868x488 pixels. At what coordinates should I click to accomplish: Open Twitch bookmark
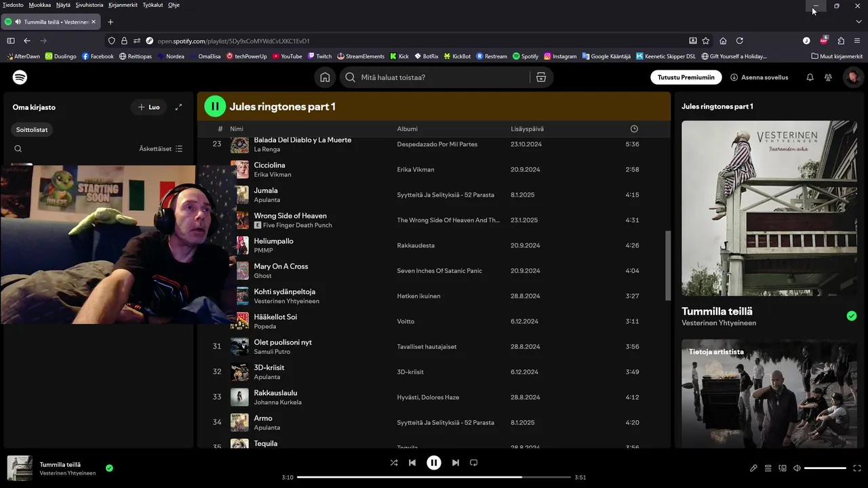click(x=319, y=56)
